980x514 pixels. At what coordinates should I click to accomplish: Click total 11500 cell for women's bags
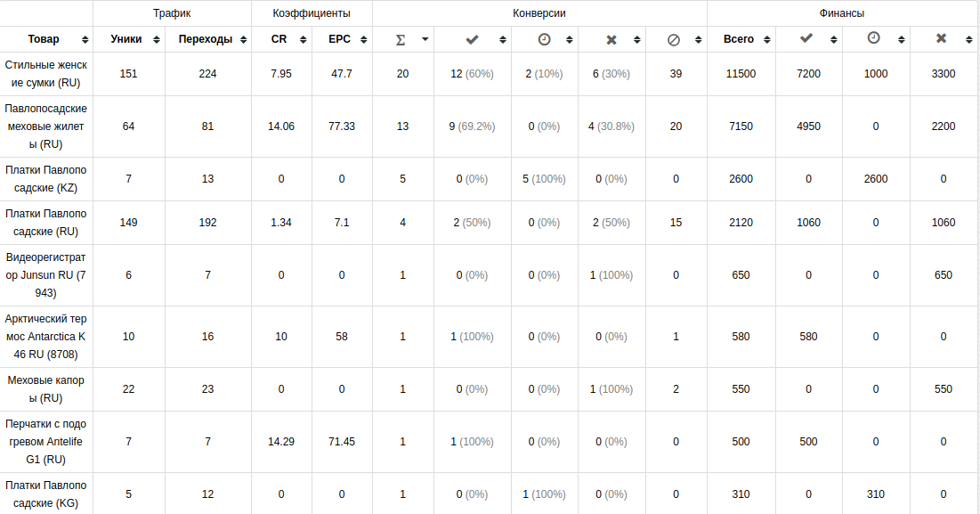click(741, 74)
